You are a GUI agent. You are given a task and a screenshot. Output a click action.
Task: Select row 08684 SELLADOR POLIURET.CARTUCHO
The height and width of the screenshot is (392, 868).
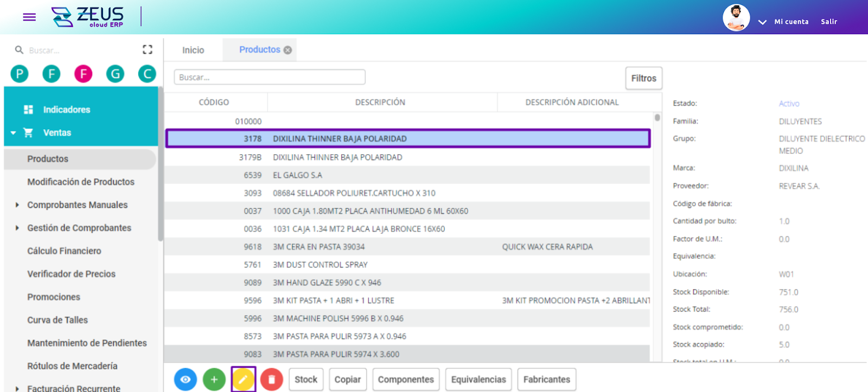[x=407, y=193]
